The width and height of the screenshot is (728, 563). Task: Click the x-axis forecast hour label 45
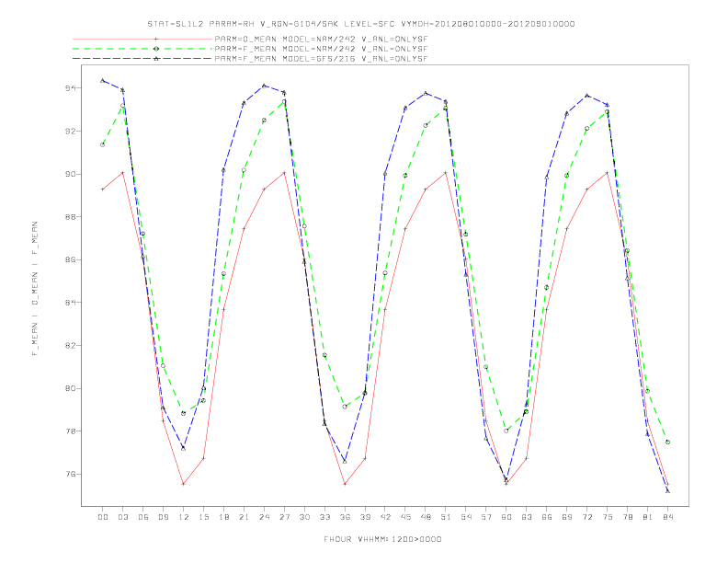pos(405,517)
